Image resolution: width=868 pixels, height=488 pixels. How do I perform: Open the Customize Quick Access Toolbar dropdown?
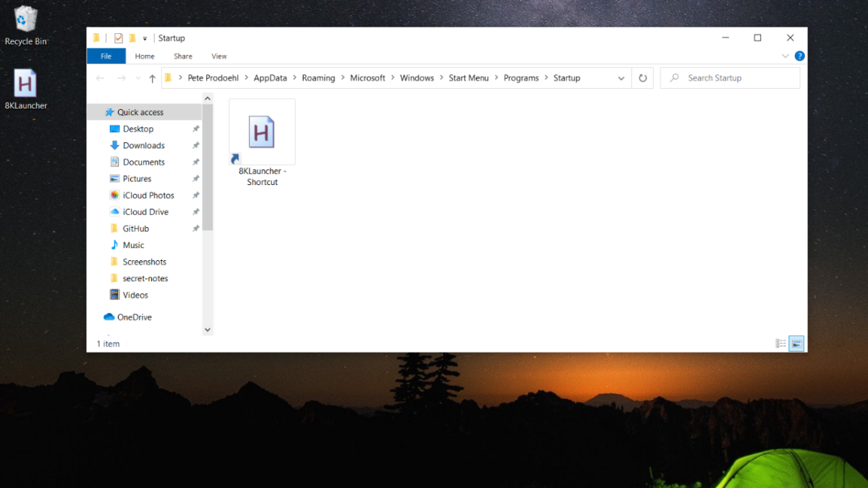(x=145, y=38)
